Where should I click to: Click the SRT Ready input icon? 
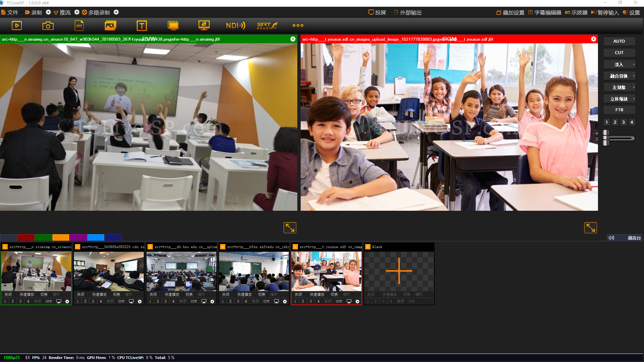pos(267,26)
